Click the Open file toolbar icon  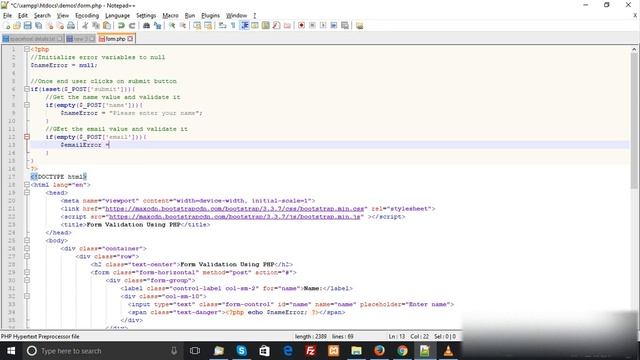(x=17, y=25)
